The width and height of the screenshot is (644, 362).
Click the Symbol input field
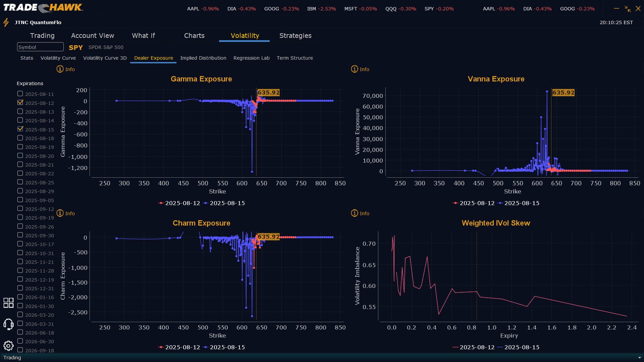click(40, 47)
